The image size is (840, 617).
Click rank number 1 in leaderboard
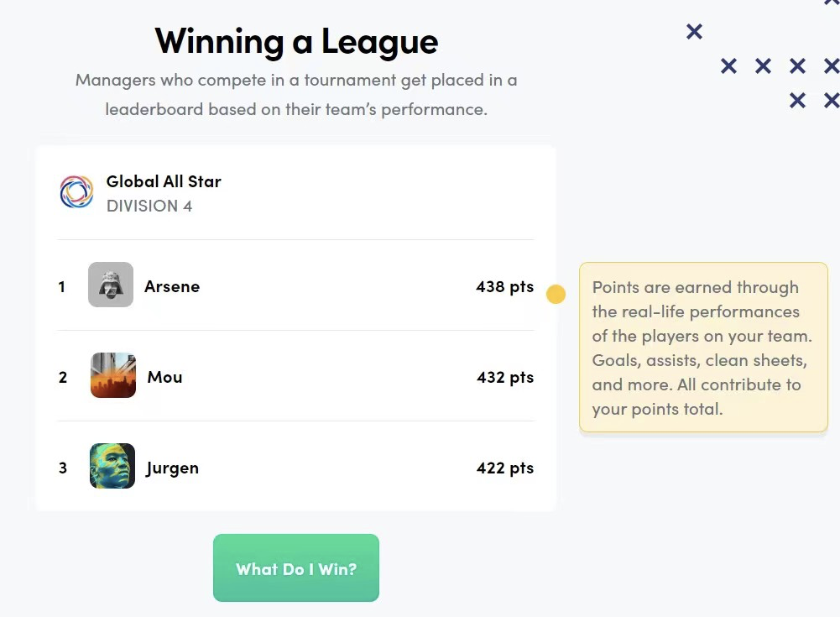click(62, 287)
